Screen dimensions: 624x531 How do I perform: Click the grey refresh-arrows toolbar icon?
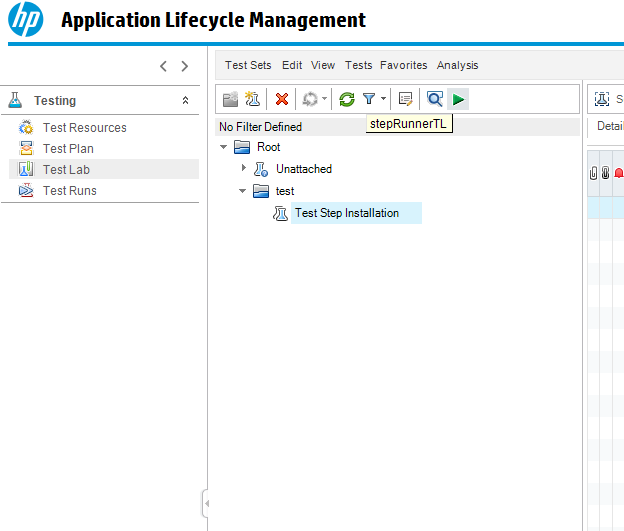point(310,99)
